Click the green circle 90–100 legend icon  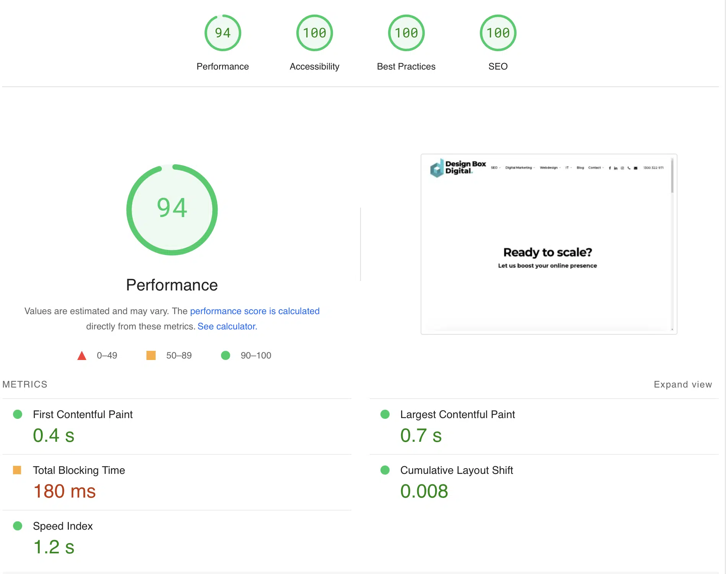226,355
